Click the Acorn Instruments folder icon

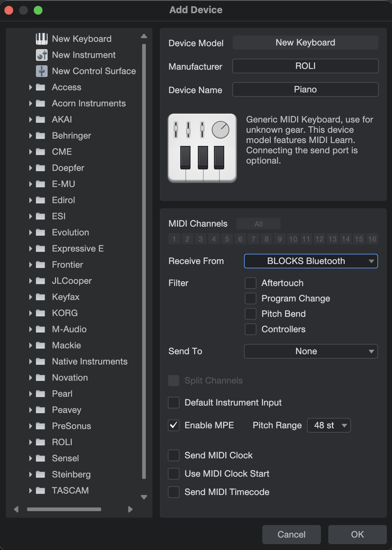coord(40,103)
